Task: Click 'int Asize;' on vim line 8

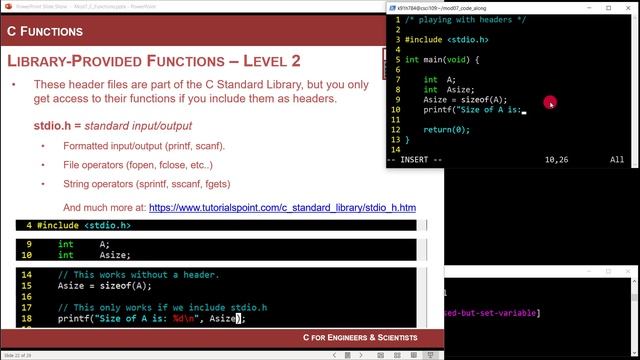Action: 449,90
